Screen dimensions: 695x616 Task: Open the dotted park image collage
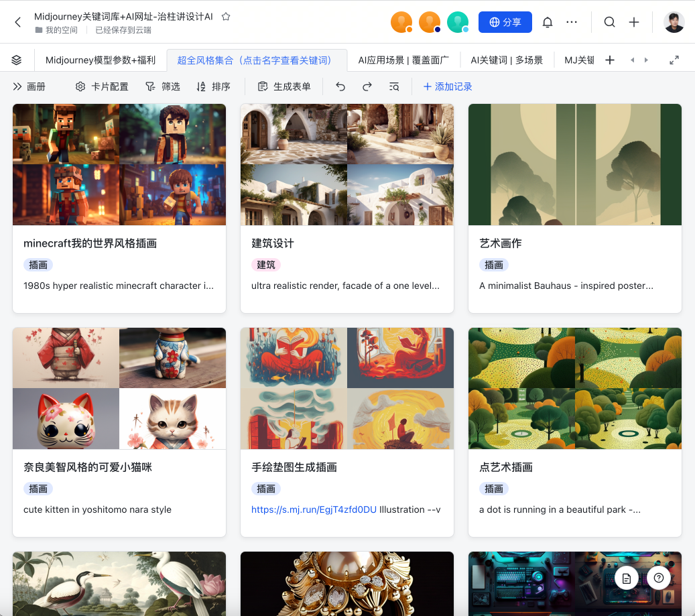(575, 388)
